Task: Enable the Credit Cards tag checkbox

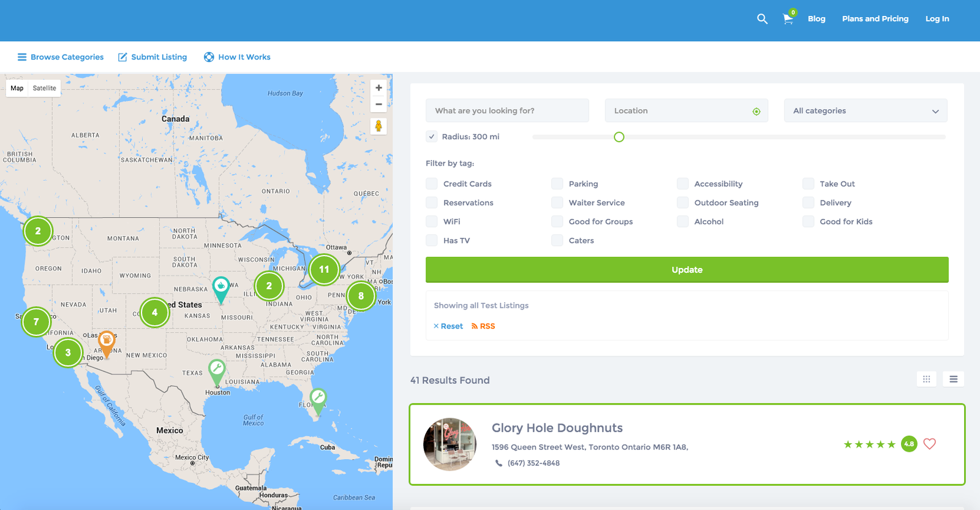Action: coord(432,184)
